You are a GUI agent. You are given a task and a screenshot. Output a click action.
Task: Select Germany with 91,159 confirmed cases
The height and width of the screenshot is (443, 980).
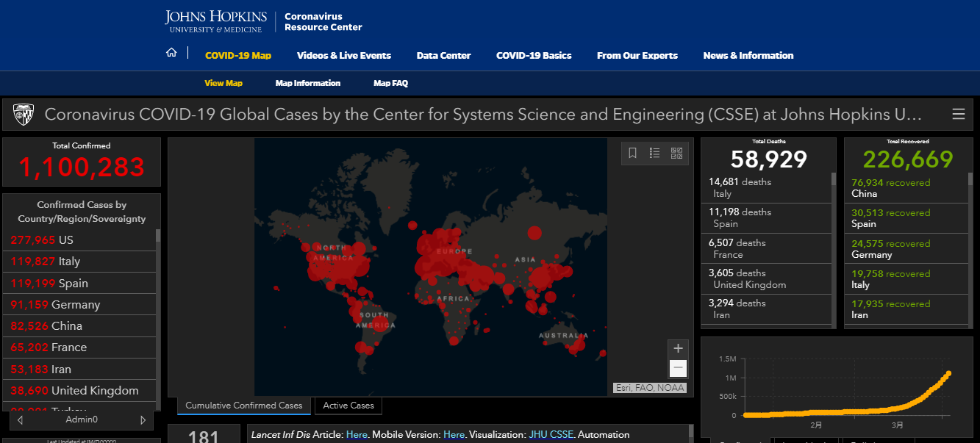(79, 304)
